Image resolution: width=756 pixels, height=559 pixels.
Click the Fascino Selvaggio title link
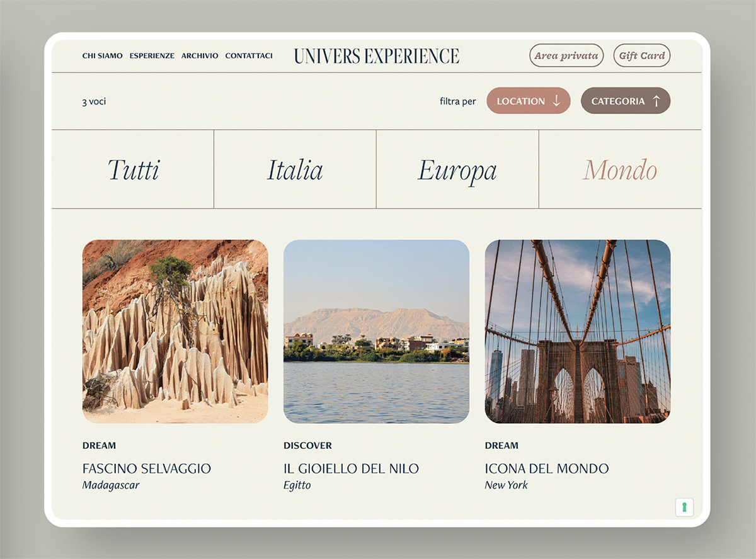(146, 468)
